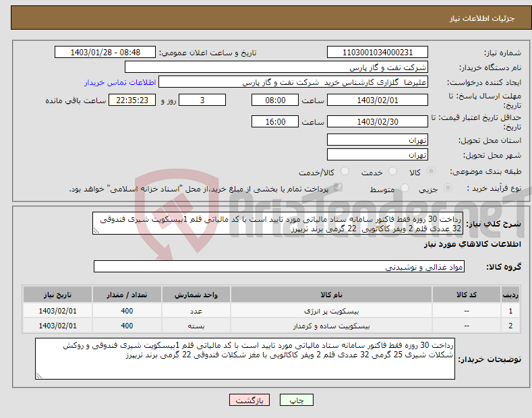Click the deadline time field 08:00
The image size is (532, 418).
(x=275, y=100)
